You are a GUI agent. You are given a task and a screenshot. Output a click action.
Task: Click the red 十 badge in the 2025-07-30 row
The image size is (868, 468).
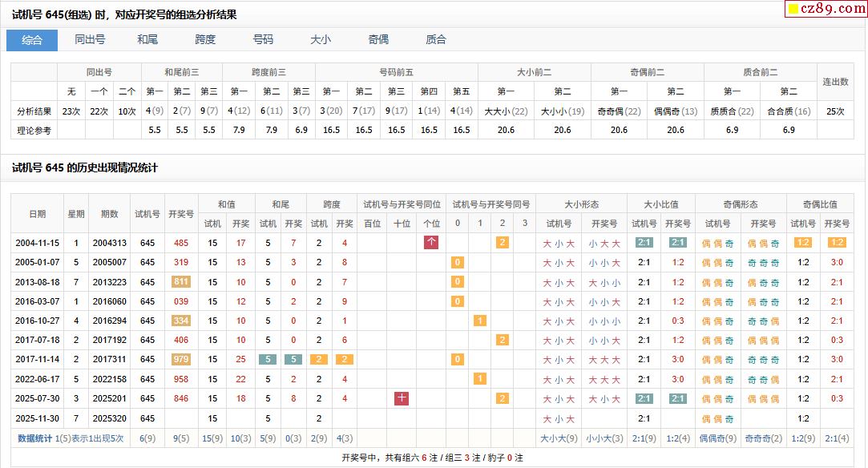coord(402,398)
